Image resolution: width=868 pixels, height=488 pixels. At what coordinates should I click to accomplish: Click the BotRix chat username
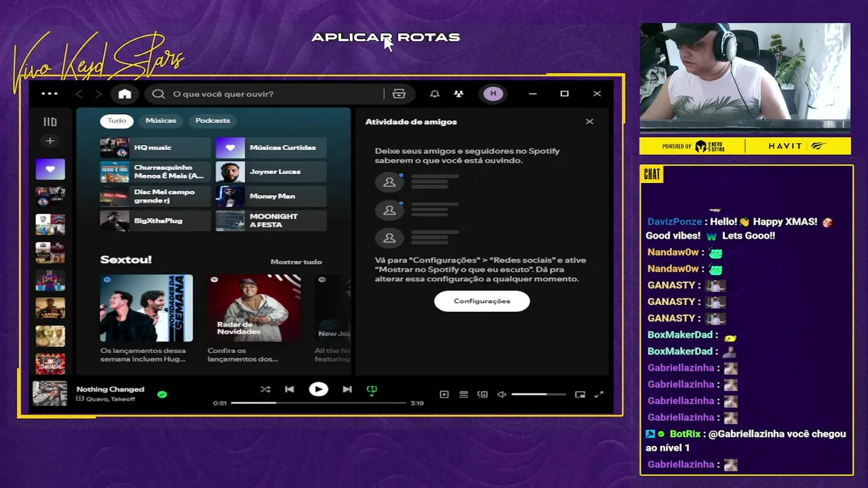click(x=685, y=434)
